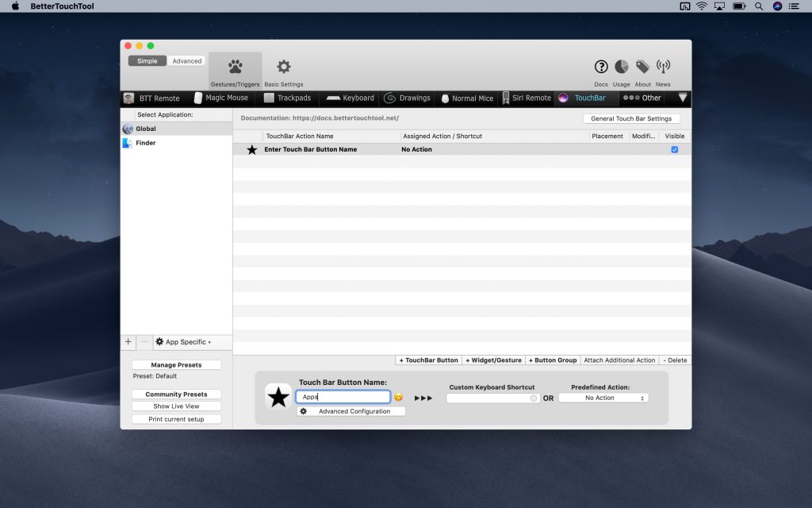The height and width of the screenshot is (508, 812).
Task: Click Attach Additional Action
Action: (619, 360)
